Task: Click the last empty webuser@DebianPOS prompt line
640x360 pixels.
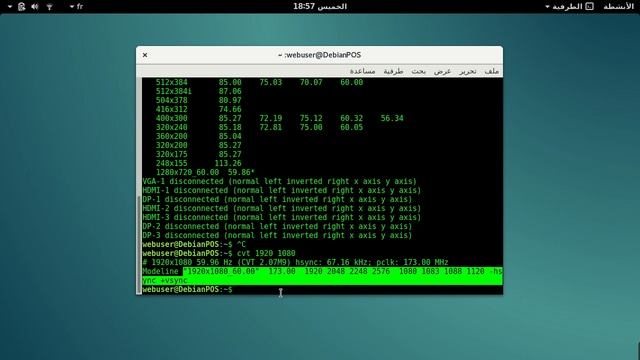Action: [x=187, y=289]
